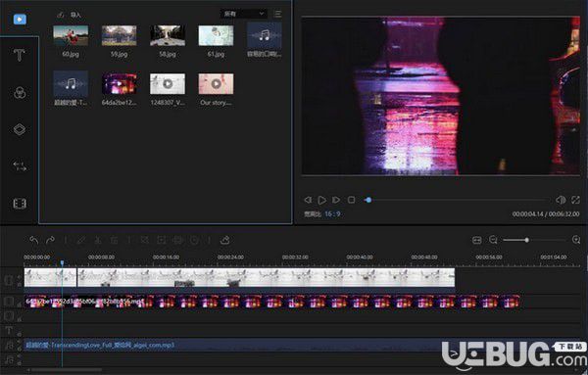The height and width of the screenshot is (375, 588).
Task: Toggle fullscreen preview mode
Action: click(575, 200)
